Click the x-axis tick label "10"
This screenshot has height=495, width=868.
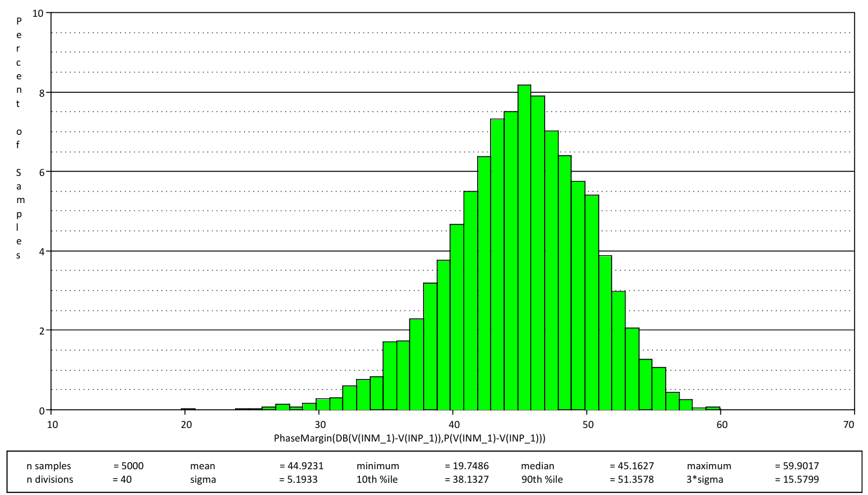click(x=53, y=424)
